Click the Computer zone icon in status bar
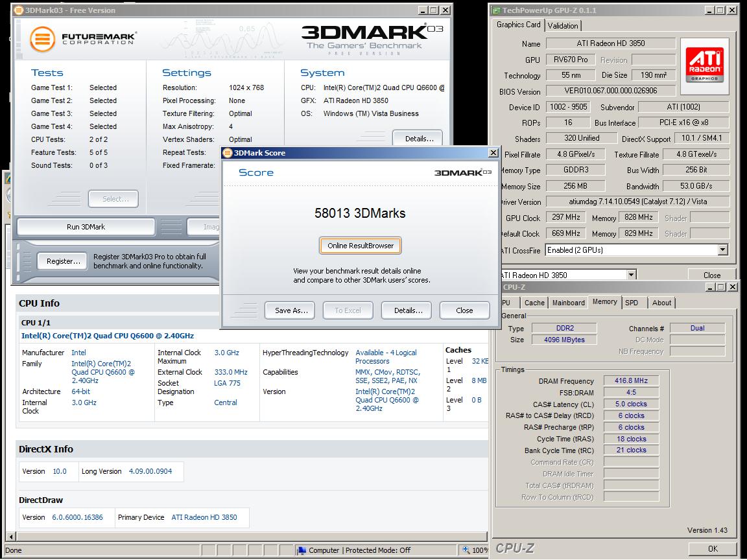This screenshot has height=560, width=747. (x=302, y=550)
